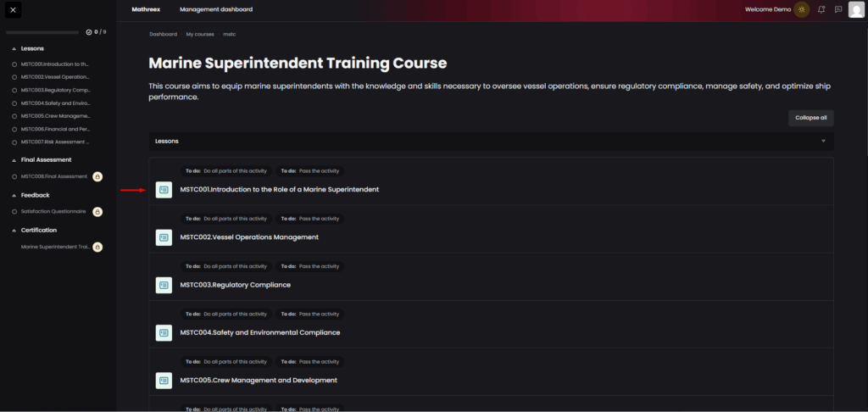Viewport: 868px width, 412px height.
Task: Click the MSTC004 lesson activity icon
Action: [164, 332]
